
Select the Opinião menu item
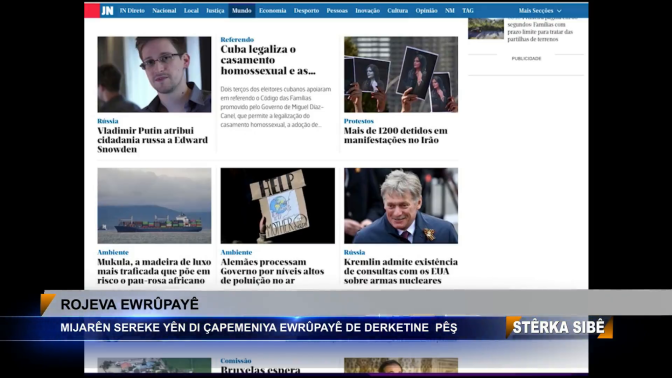pyautogui.click(x=426, y=11)
